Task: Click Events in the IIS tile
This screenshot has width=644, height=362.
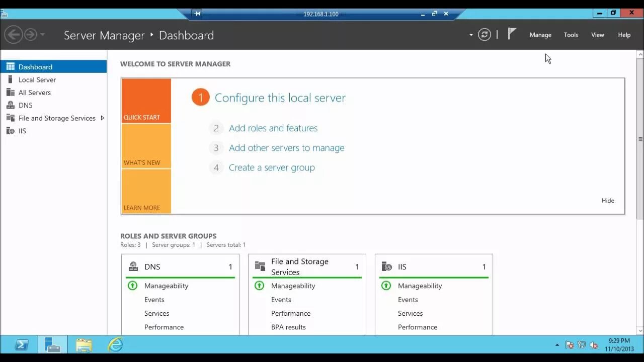Action: (408, 300)
